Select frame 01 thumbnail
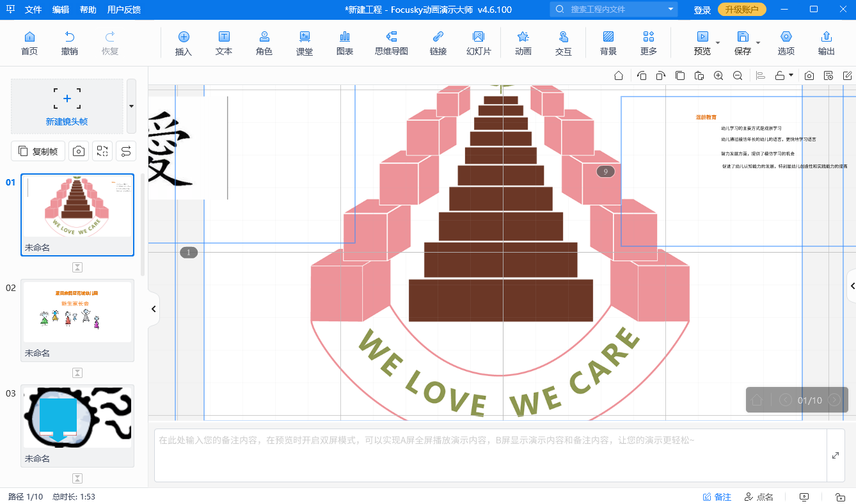This screenshot has height=504, width=856. 77,215
